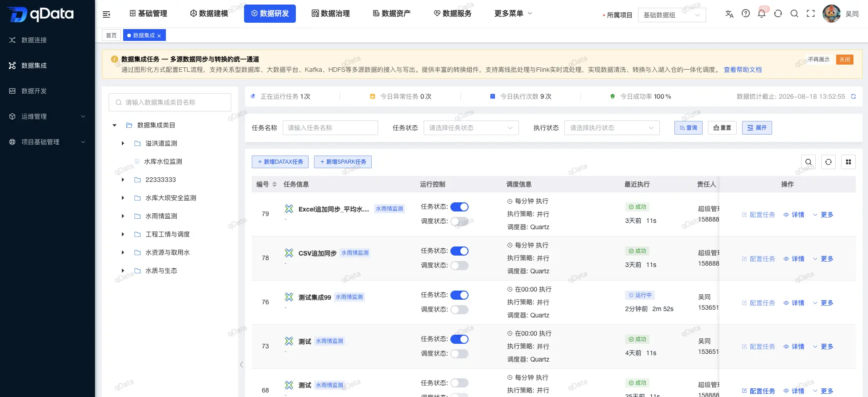
Task: Open 详情 for task 78
Action: pyautogui.click(x=794, y=259)
